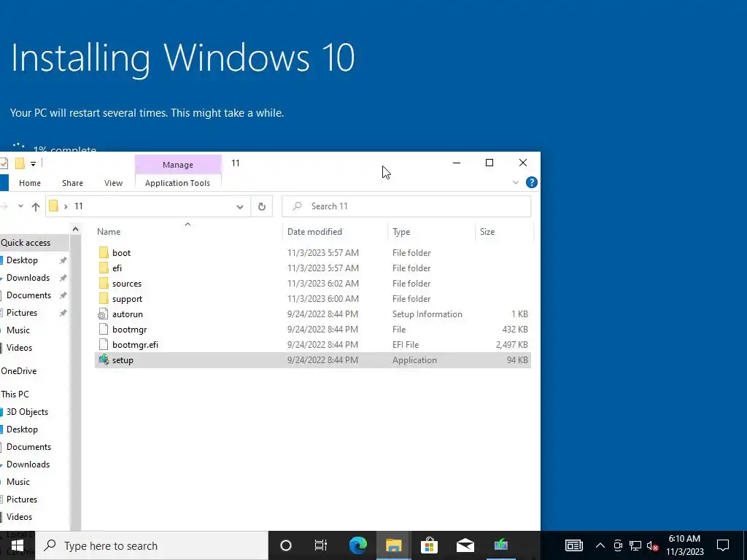
Task: Click new folder icon in quick access toolbar
Action: point(20,163)
